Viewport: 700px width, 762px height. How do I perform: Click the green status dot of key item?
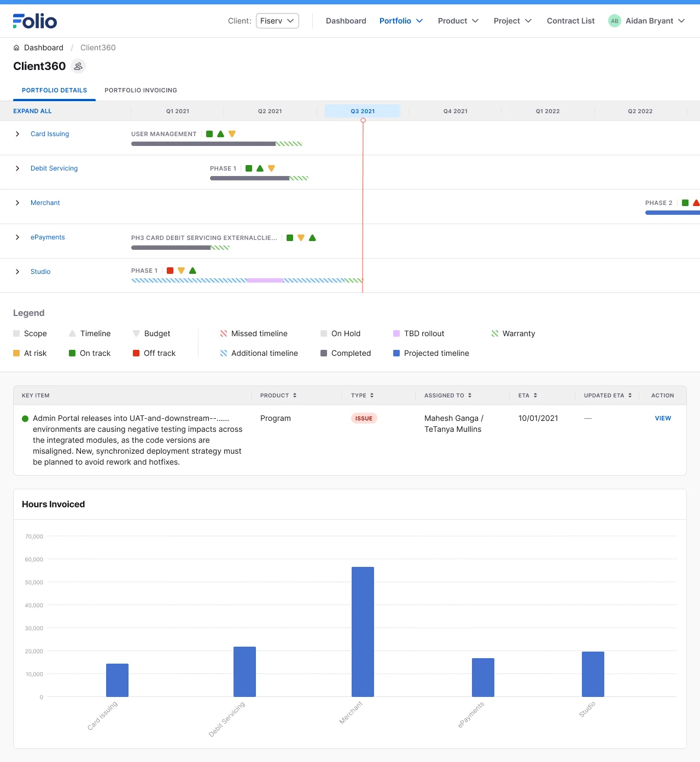click(25, 419)
